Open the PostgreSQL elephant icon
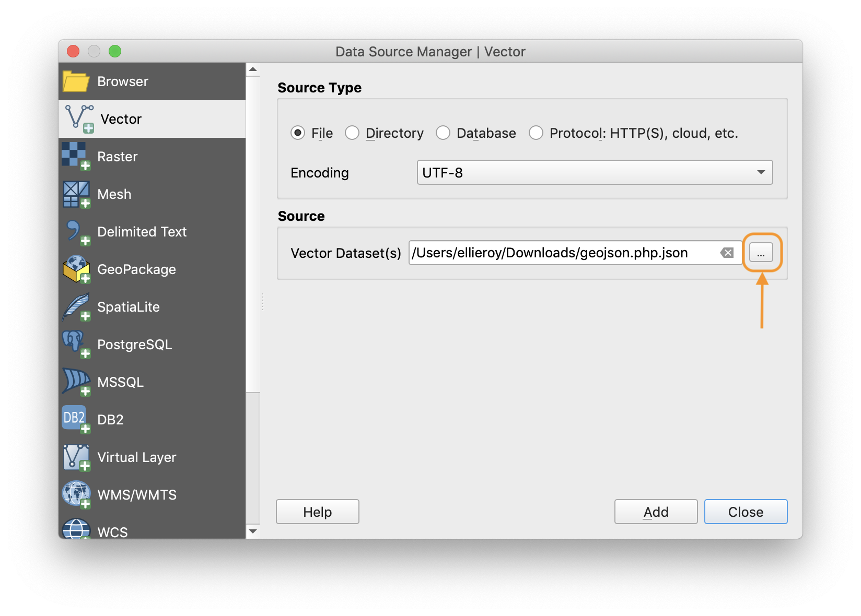 76,344
